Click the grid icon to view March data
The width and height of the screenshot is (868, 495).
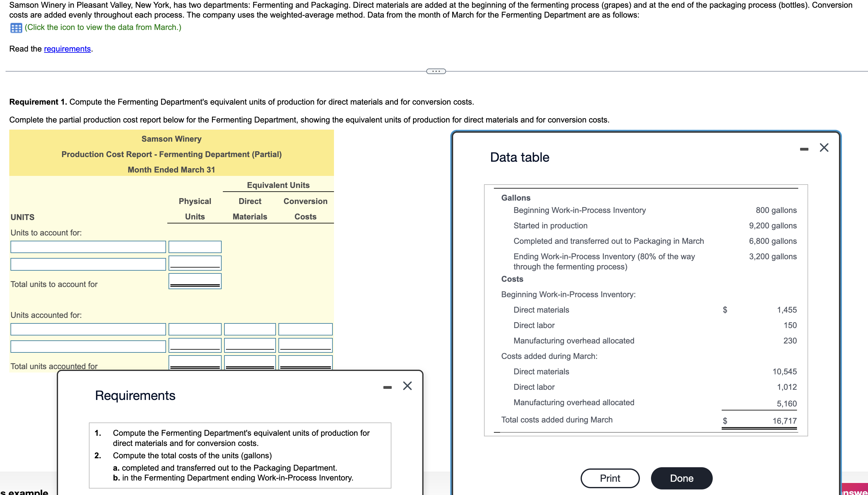(x=16, y=28)
